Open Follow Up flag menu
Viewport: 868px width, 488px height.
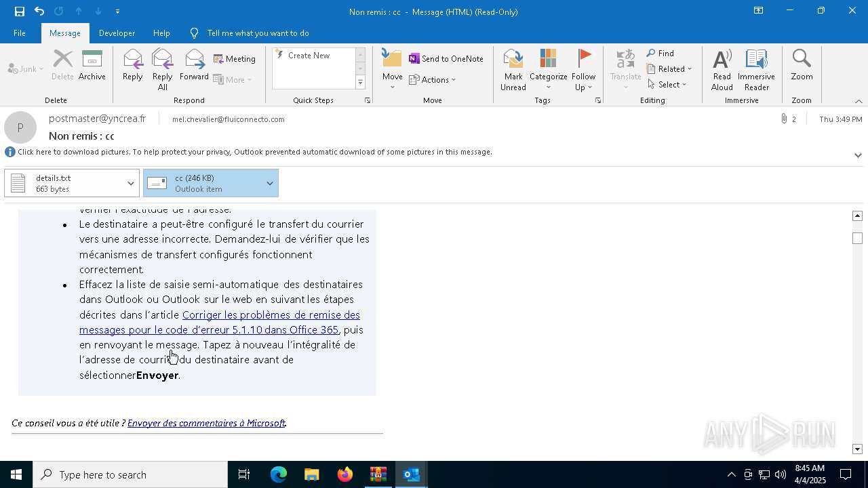583,70
